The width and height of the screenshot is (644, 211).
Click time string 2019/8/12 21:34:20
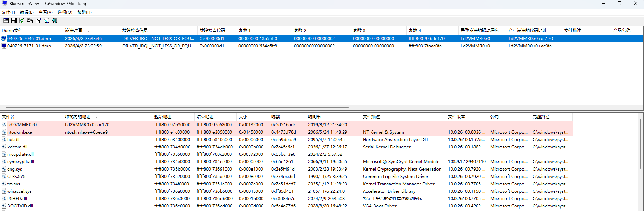[x=328, y=125]
